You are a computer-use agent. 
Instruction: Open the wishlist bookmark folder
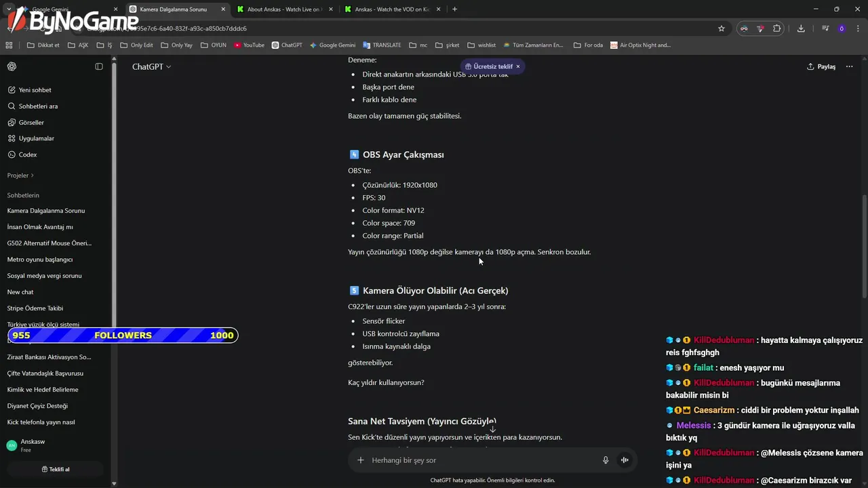tap(481, 45)
